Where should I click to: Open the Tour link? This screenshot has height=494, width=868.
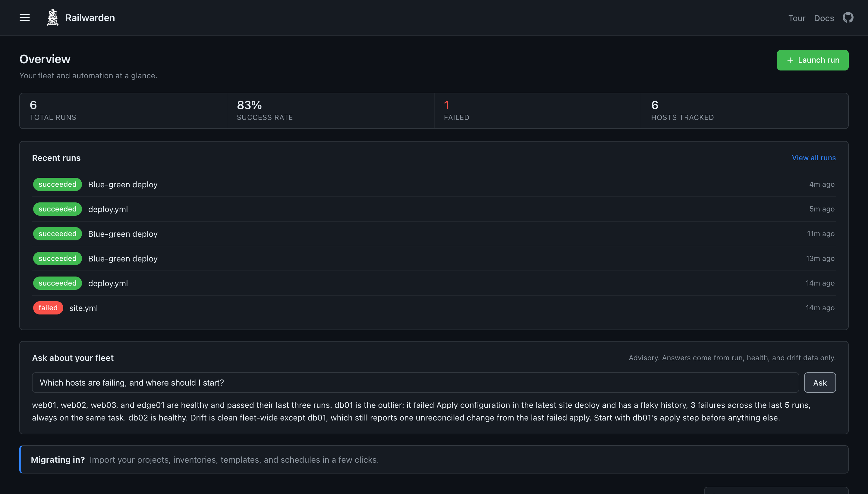(x=796, y=18)
